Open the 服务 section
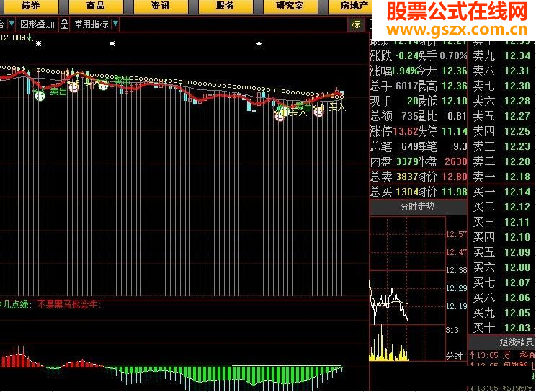 [x=225, y=6]
